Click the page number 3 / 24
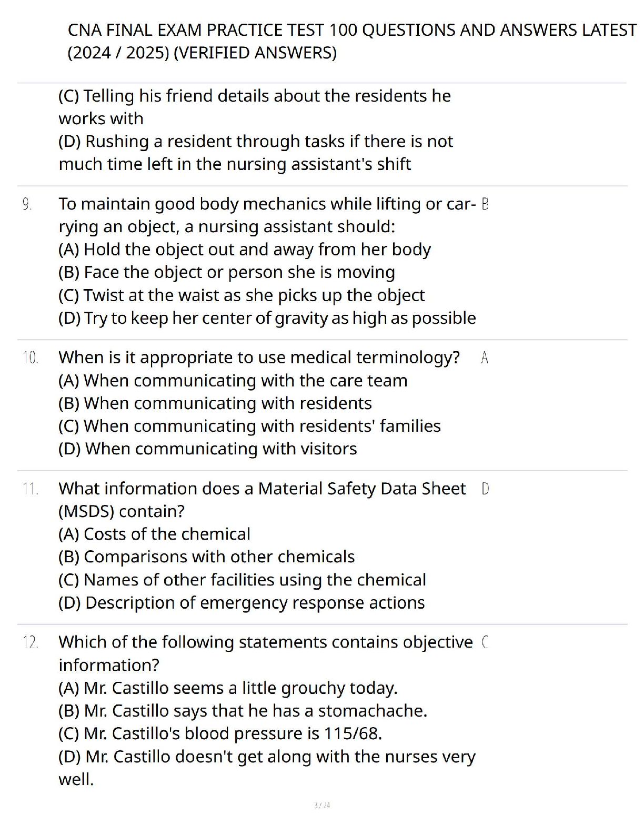Screen dimensions: 644x834 pos(321,806)
